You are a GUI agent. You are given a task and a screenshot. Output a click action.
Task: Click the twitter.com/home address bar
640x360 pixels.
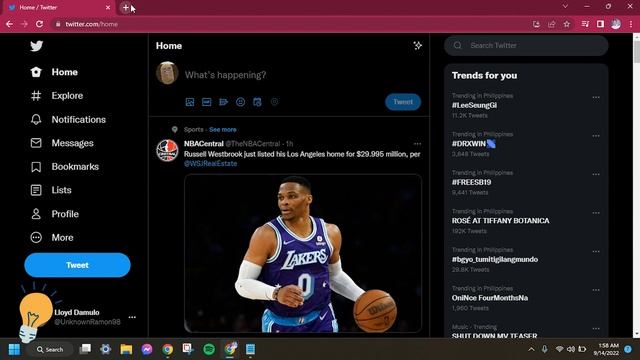91,24
